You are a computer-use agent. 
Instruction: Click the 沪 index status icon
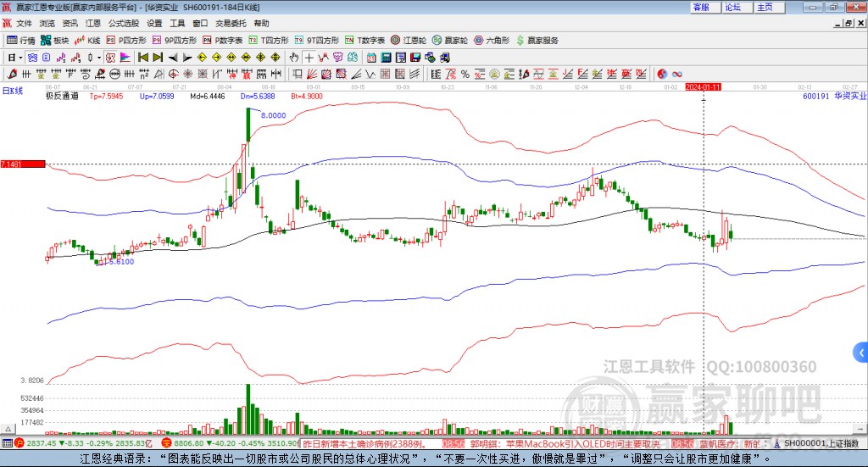[x=19, y=443]
